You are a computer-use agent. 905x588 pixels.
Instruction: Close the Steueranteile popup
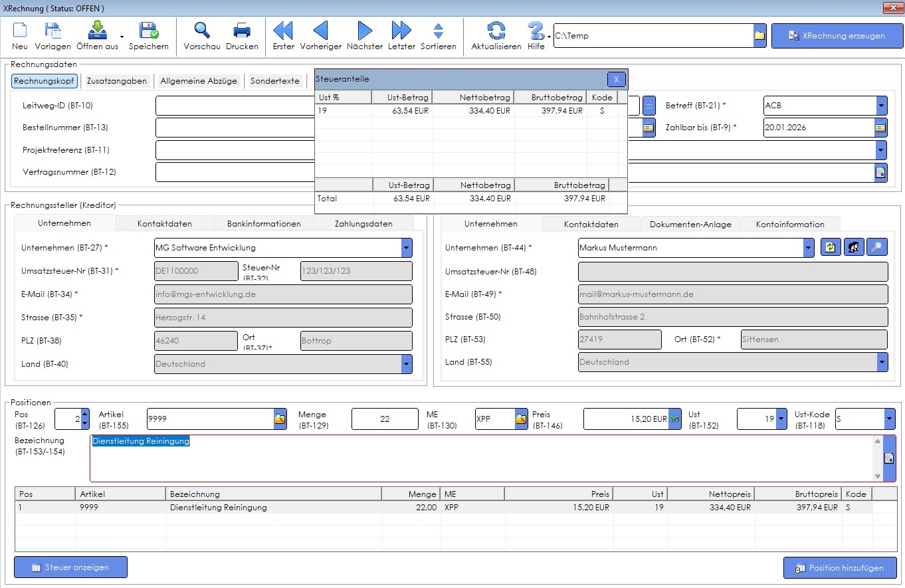click(x=616, y=80)
